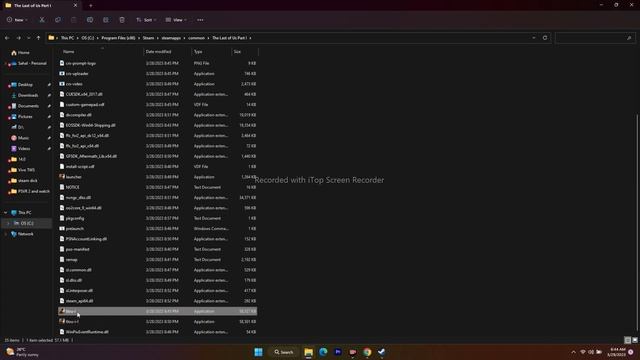
Task: Expand the OS (C:) tree node
Action: 8,223
